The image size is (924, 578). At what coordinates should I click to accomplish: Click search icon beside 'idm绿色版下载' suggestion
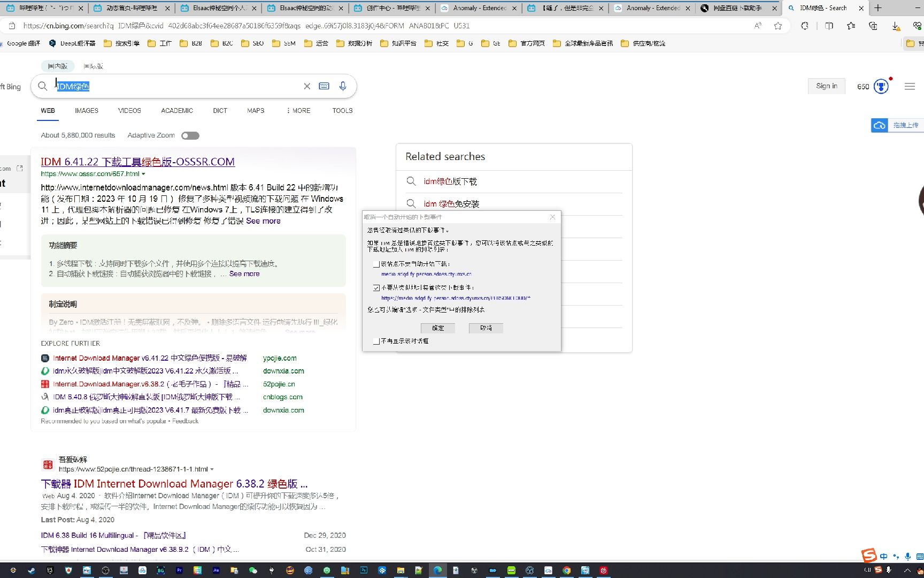(411, 181)
